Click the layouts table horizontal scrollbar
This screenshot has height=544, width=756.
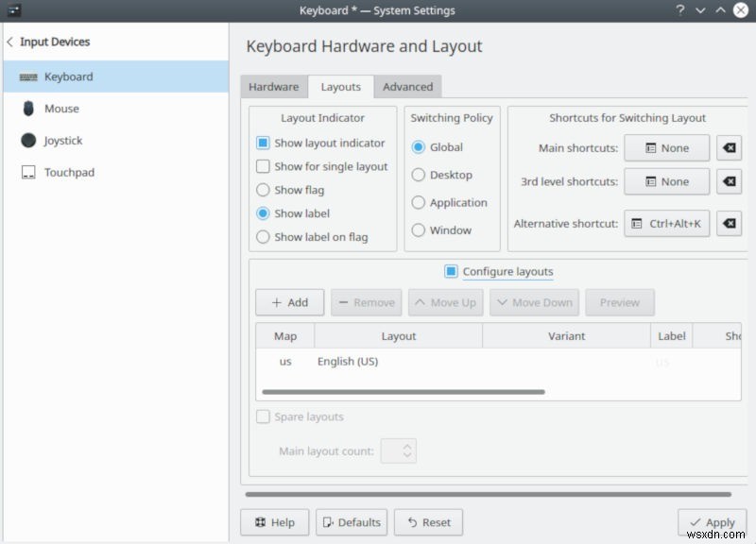pos(404,392)
